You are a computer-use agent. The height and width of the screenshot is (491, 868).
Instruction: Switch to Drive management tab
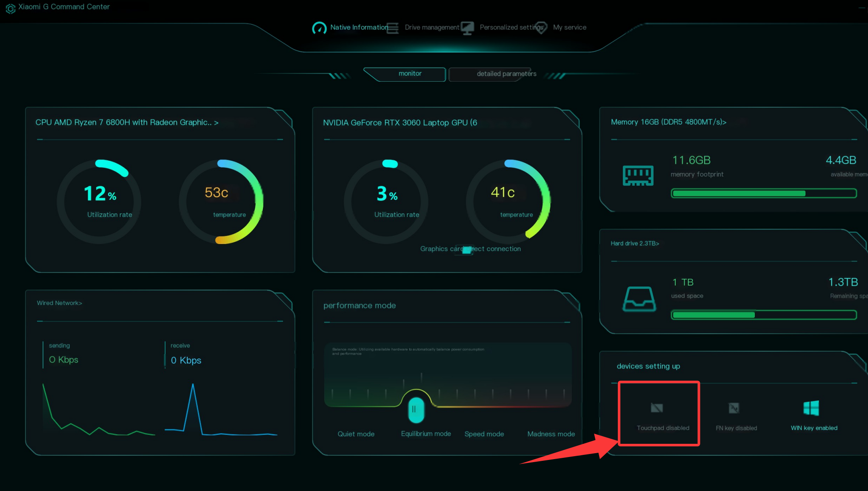pyautogui.click(x=432, y=27)
